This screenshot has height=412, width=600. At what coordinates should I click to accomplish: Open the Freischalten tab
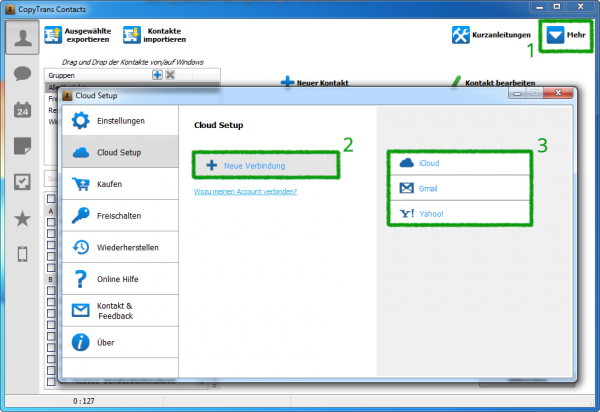click(x=120, y=216)
